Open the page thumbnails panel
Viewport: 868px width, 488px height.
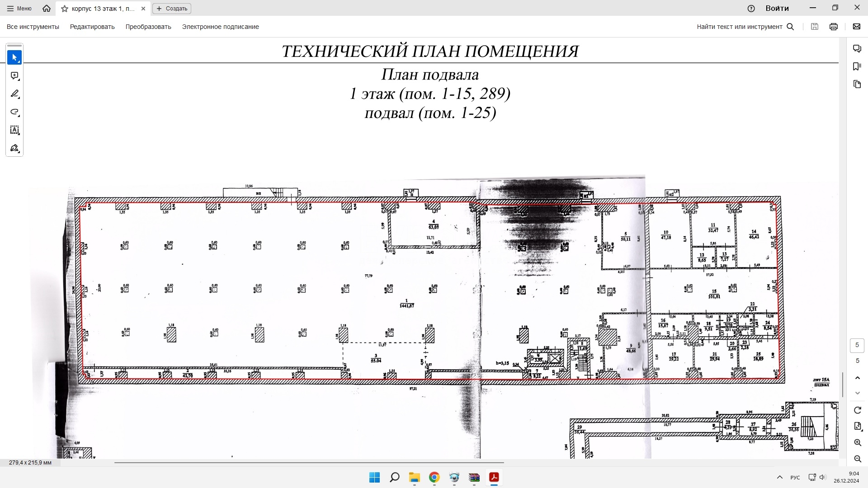pos(857,84)
